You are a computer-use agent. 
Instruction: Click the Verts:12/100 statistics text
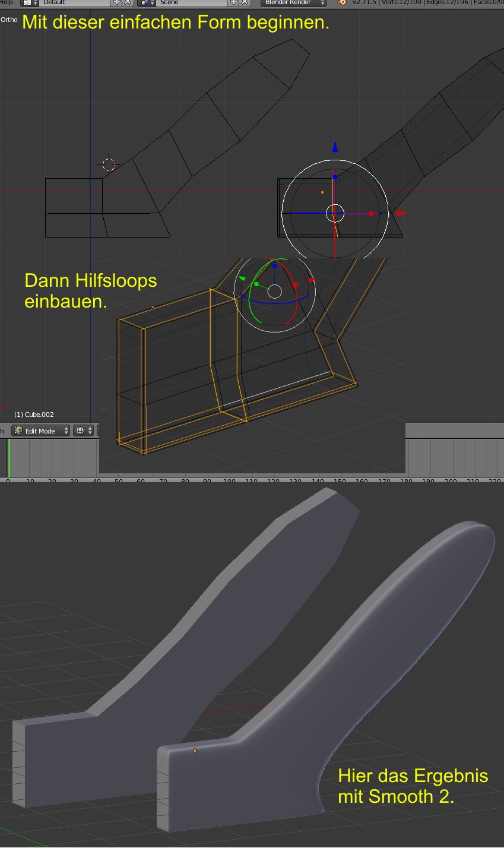(x=402, y=3)
